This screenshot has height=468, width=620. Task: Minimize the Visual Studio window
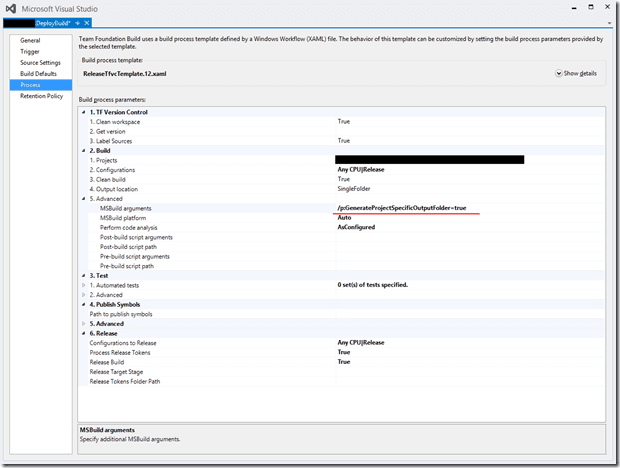[574, 8]
